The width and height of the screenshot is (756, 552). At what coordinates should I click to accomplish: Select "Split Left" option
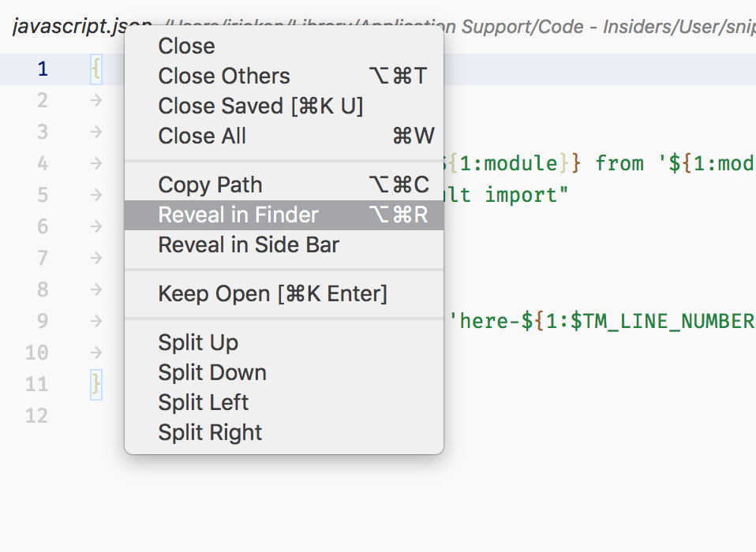pyautogui.click(x=203, y=402)
